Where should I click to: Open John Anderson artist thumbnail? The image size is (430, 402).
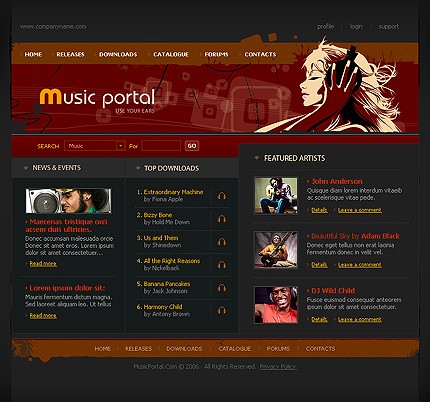pyautogui.click(x=276, y=195)
